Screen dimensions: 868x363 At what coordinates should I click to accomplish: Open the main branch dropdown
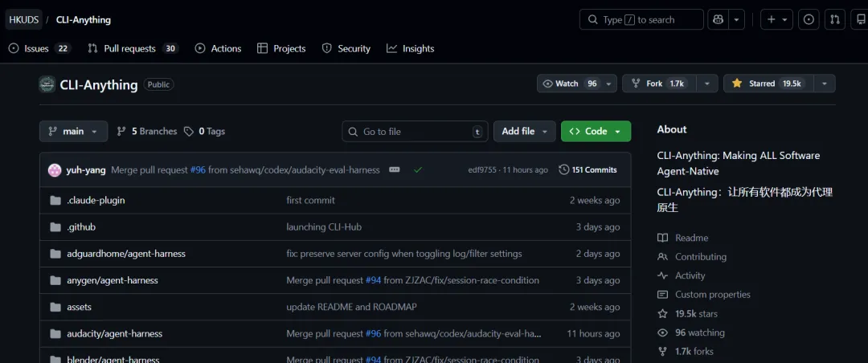pyautogui.click(x=74, y=131)
